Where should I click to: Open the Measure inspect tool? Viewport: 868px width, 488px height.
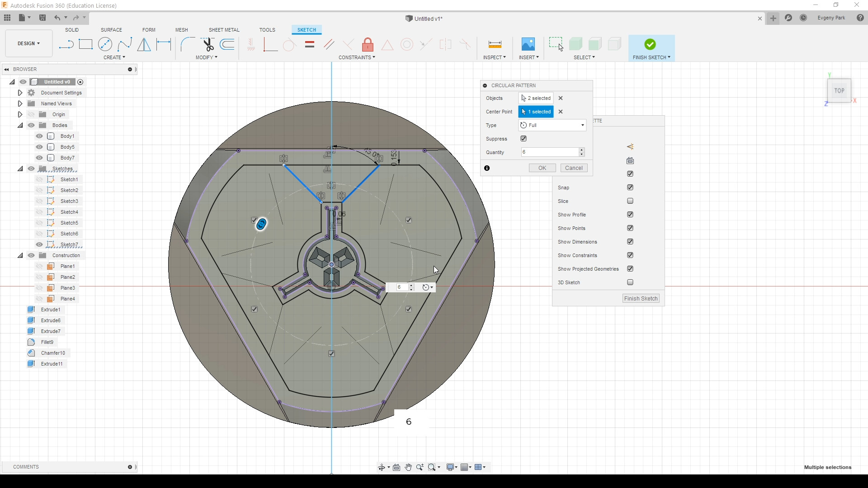click(x=495, y=44)
